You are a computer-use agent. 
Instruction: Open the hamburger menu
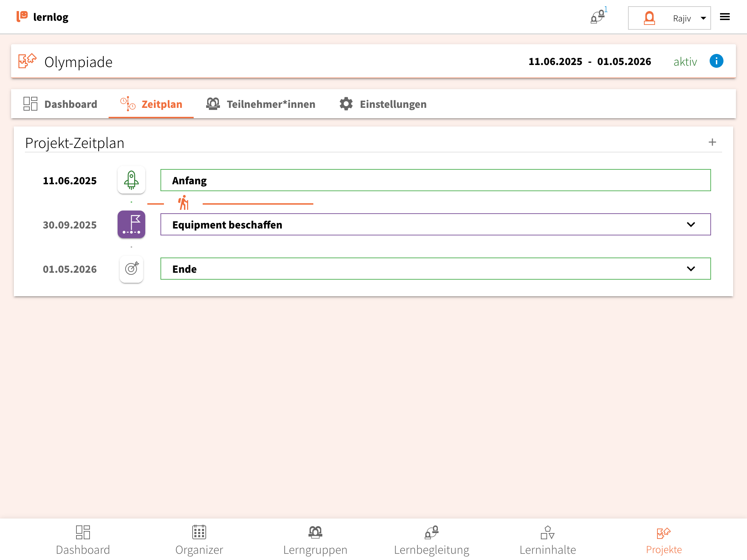(725, 17)
